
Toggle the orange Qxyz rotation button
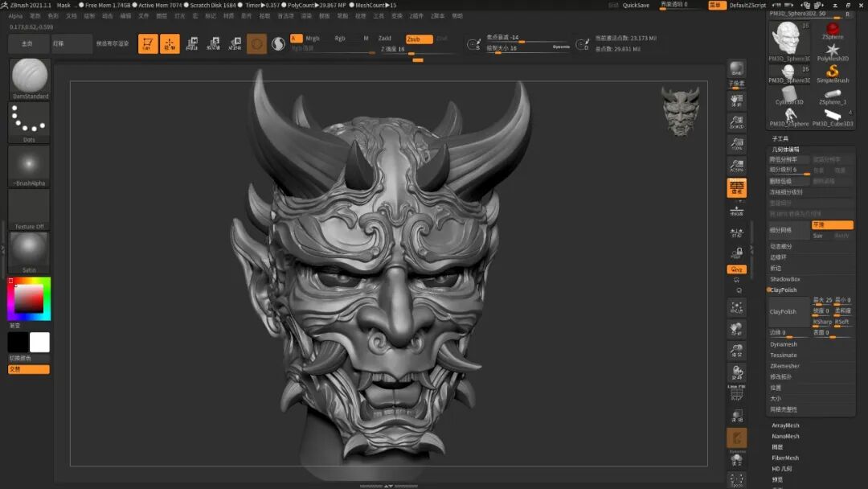tap(737, 269)
